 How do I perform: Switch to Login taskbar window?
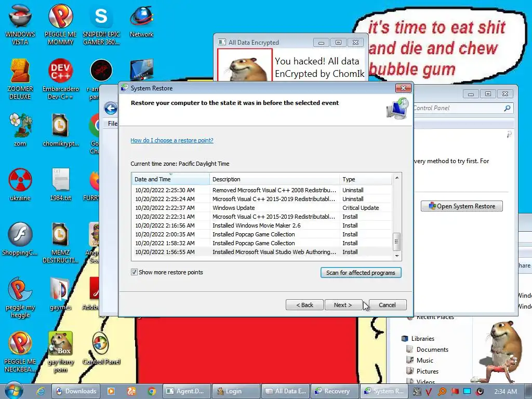coord(236,391)
